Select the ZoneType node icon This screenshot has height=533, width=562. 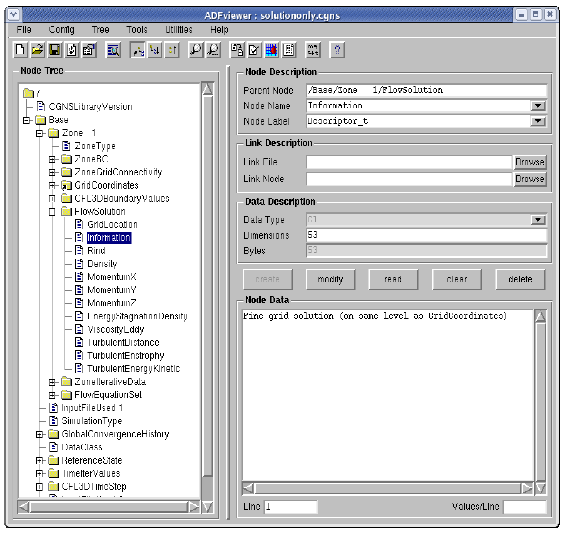[66, 146]
